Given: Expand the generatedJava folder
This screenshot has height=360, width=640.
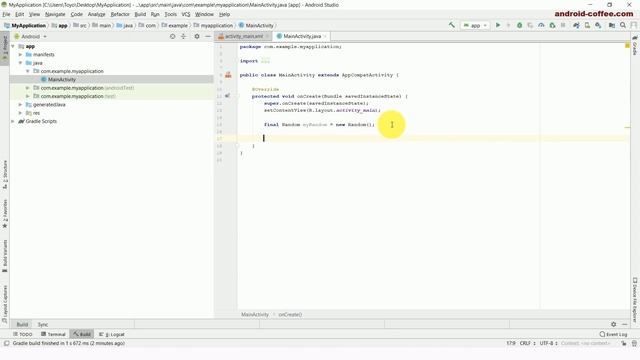Looking at the screenshot, I should 20,104.
